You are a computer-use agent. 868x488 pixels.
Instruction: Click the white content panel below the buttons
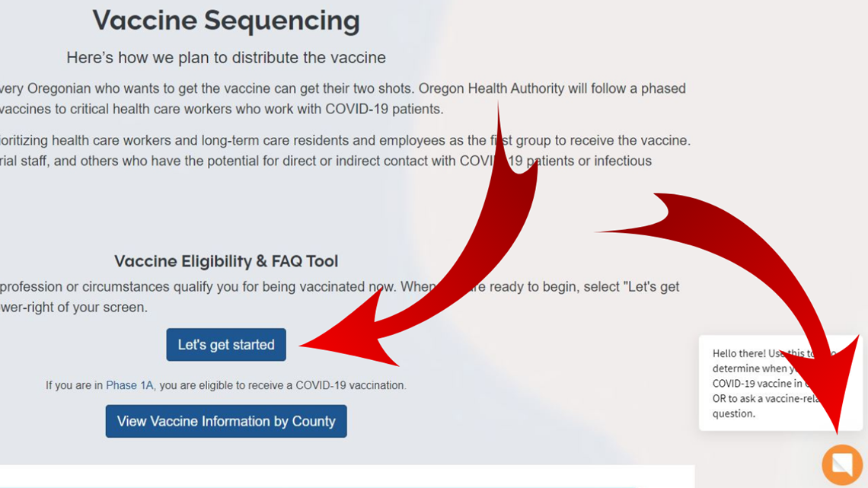click(x=347, y=477)
